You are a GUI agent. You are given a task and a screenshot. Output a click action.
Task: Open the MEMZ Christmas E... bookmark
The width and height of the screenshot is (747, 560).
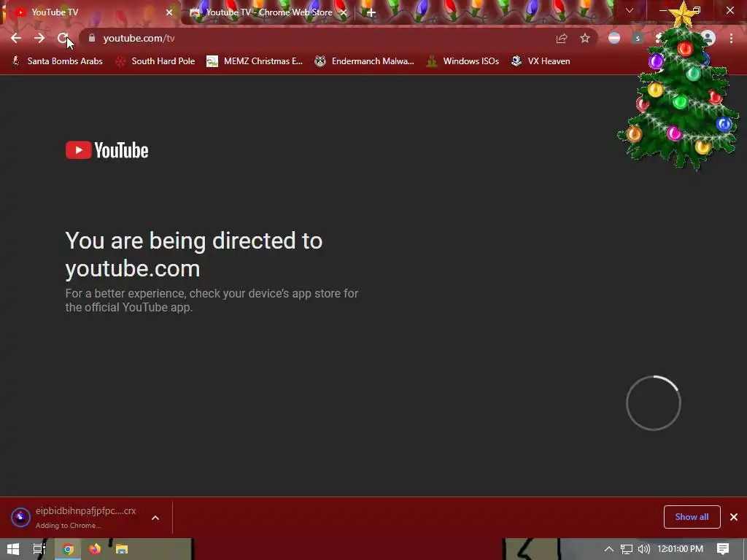255,61
